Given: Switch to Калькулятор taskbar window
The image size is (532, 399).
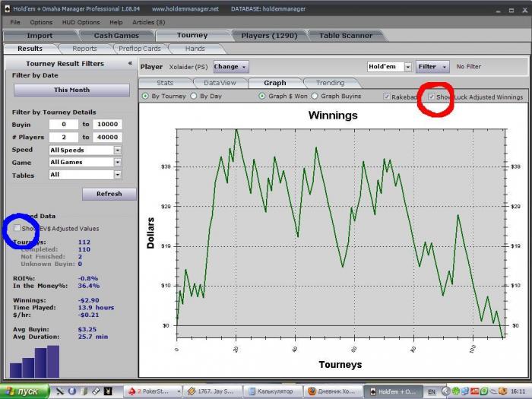Looking at the screenshot, I should point(273,391).
